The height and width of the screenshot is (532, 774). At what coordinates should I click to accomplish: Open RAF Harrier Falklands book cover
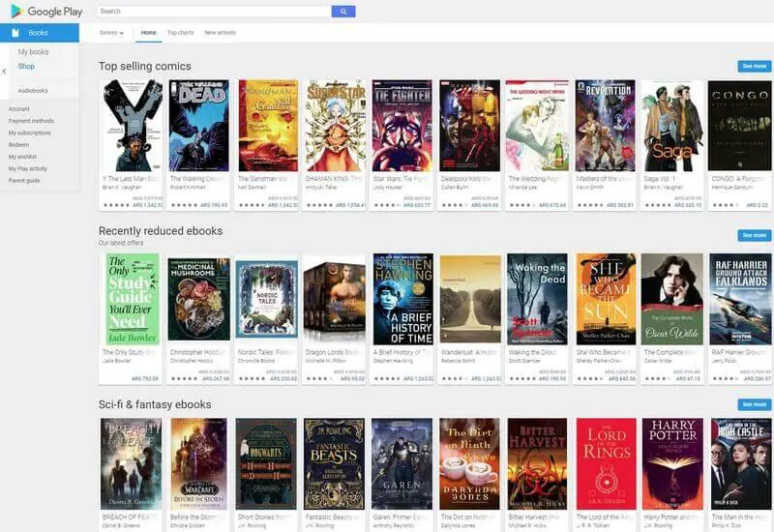(741, 299)
